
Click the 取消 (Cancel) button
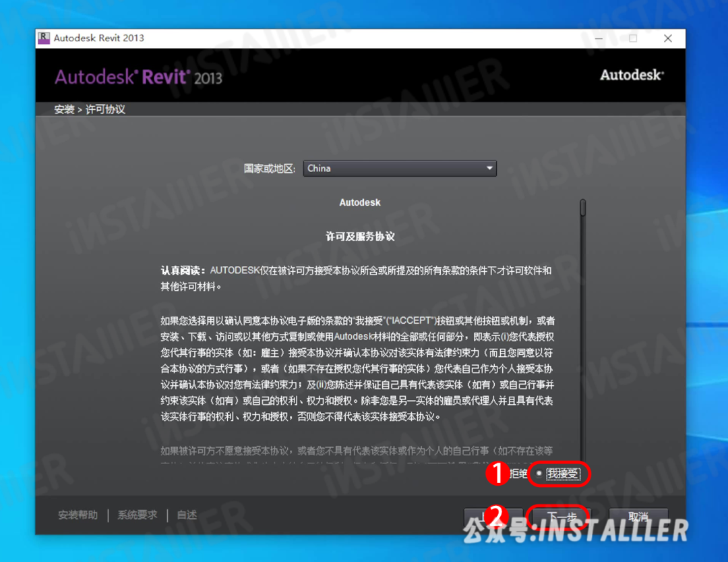pos(638,516)
